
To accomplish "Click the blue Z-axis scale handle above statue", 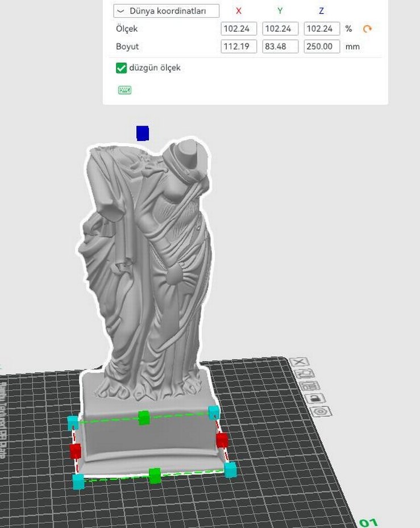I will click(x=143, y=134).
